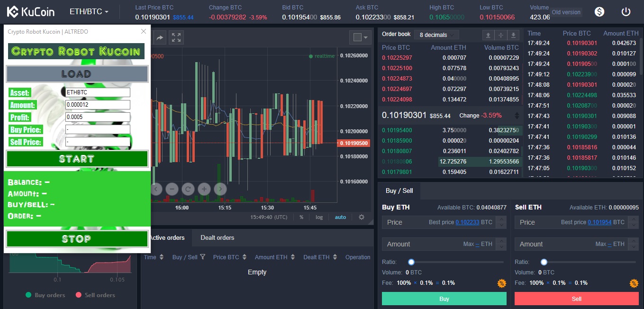Image resolution: width=644 pixels, height=309 pixels.
Task: Toggle percent scale on chart
Action: [x=301, y=217]
